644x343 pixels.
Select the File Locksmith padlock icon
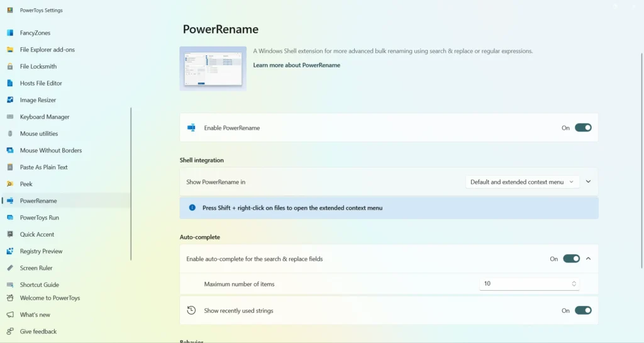click(x=10, y=67)
